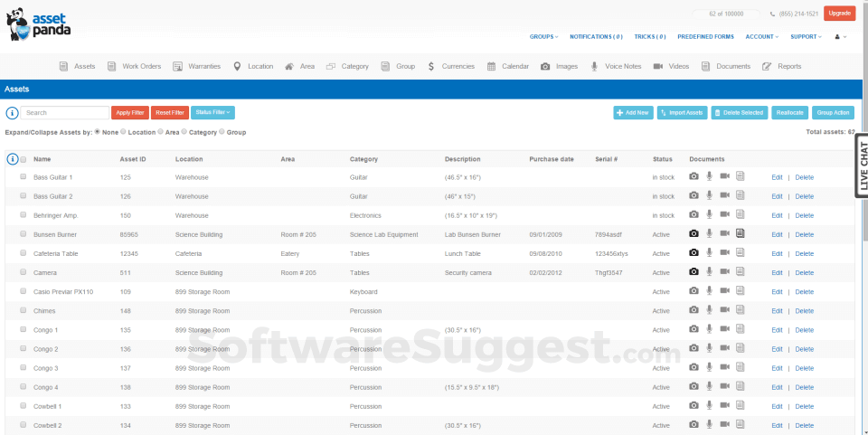The image size is (868, 435).
Task: Tick checkbox for Bass Guitar 1
Action: click(24, 176)
